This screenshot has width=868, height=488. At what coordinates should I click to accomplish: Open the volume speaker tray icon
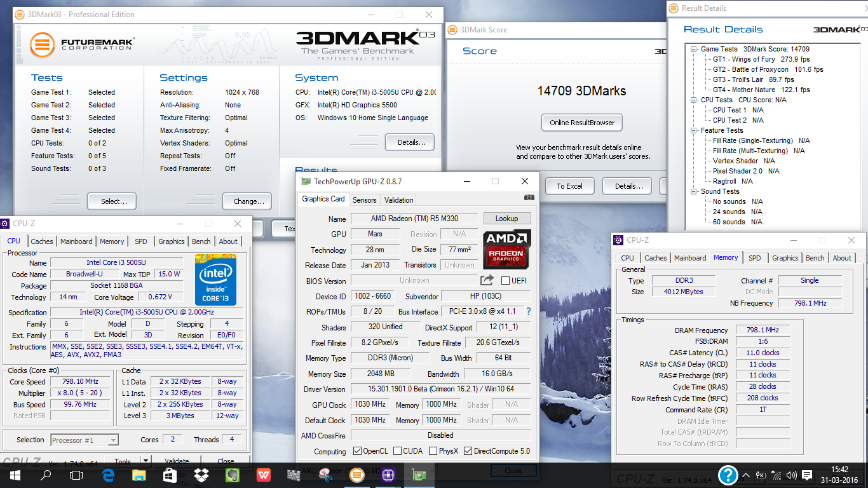click(791, 475)
